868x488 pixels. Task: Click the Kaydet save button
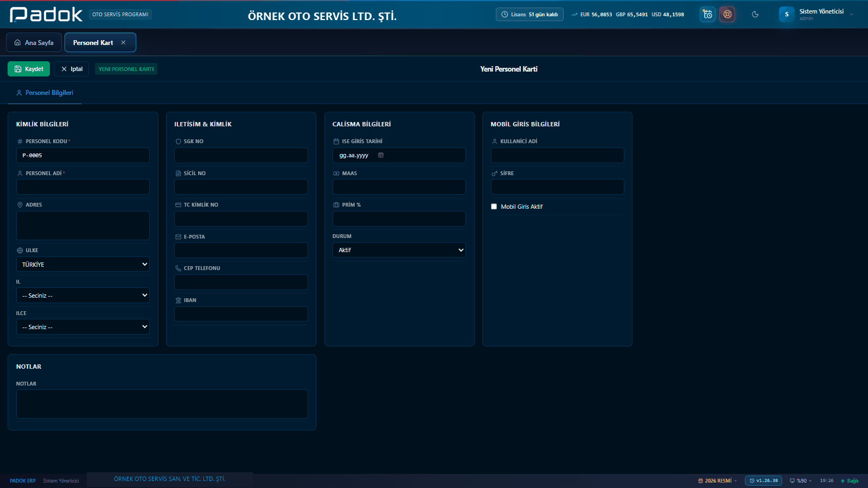pyautogui.click(x=29, y=69)
